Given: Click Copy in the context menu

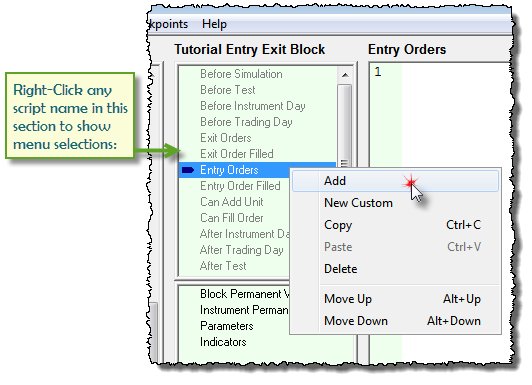Looking at the screenshot, I should (x=395, y=225).
